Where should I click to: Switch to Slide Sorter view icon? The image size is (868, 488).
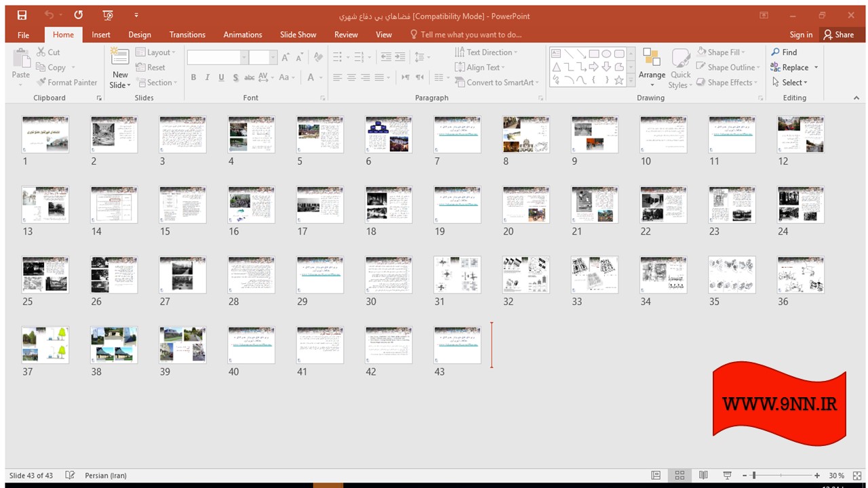(679, 475)
